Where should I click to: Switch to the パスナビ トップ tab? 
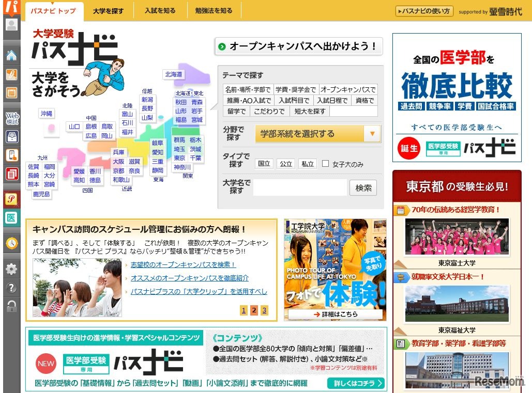(53, 11)
